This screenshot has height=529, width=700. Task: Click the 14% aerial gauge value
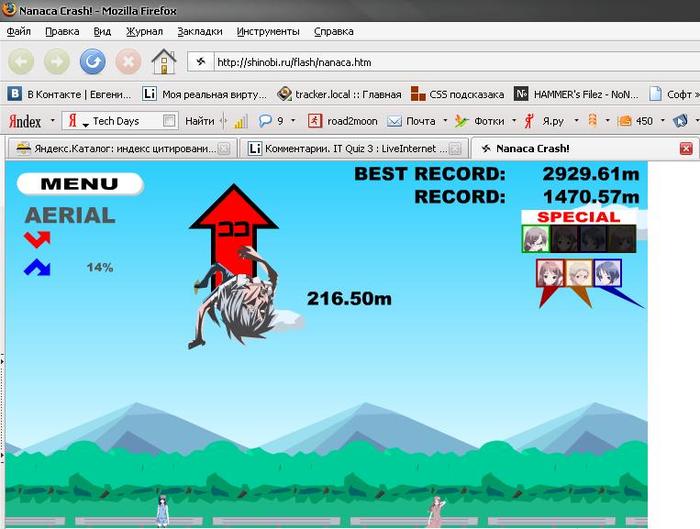(100, 267)
